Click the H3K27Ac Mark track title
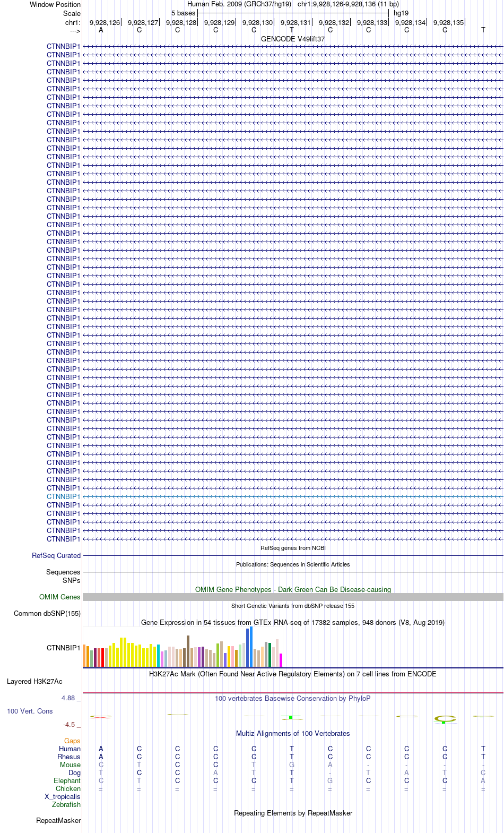Screen dimensions: 504x833 pos(293,674)
